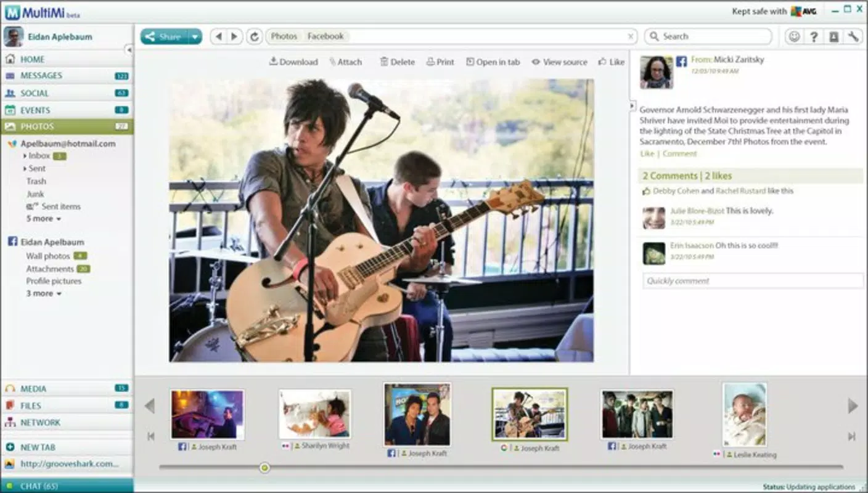The width and height of the screenshot is (868, 493).
Task: Open the wrench settings icon
Action: (x=853, y=36)
